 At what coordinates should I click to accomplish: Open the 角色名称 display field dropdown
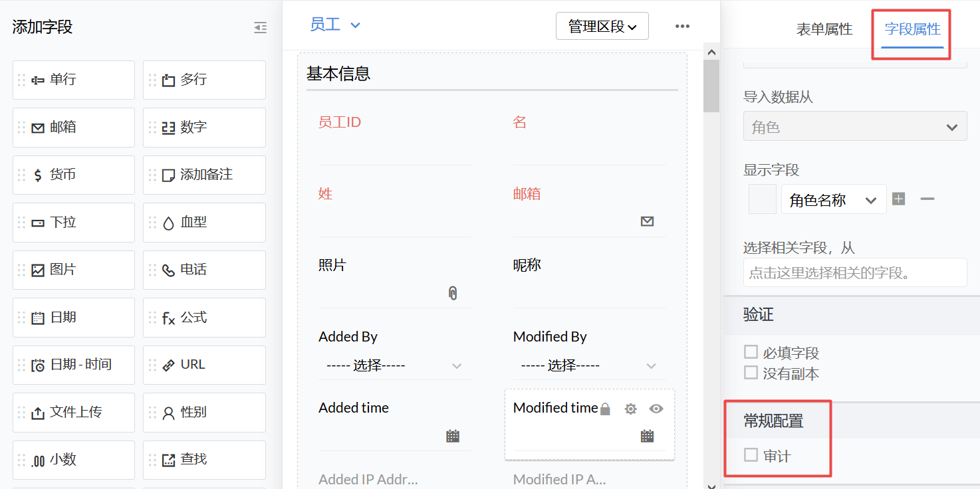coord(834,199)
